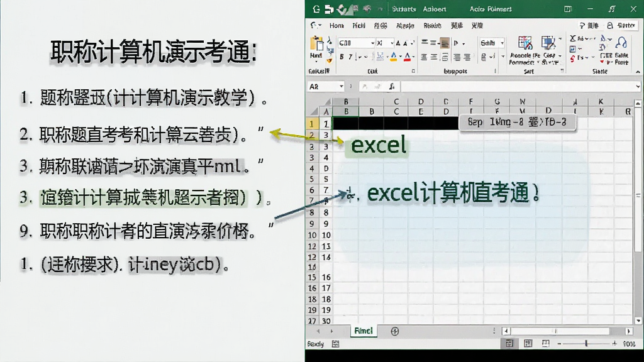
Task: Click the fill color bucket icon
Action: pyautogui.click(x=393, y=57)
